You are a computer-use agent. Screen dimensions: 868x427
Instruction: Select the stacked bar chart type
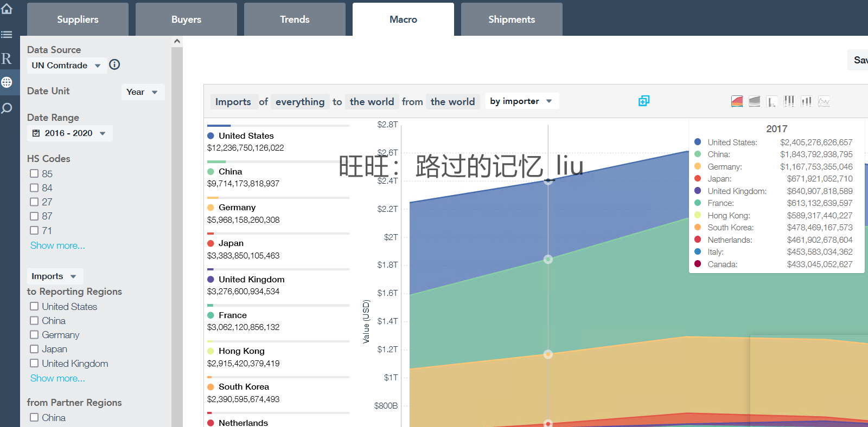pyautogui.click(x=806, y=101)
